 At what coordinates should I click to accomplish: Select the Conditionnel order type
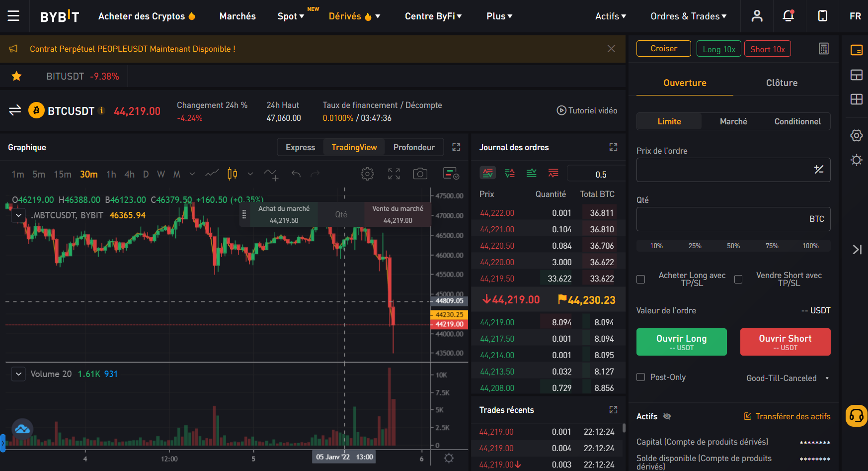point(797,121)
